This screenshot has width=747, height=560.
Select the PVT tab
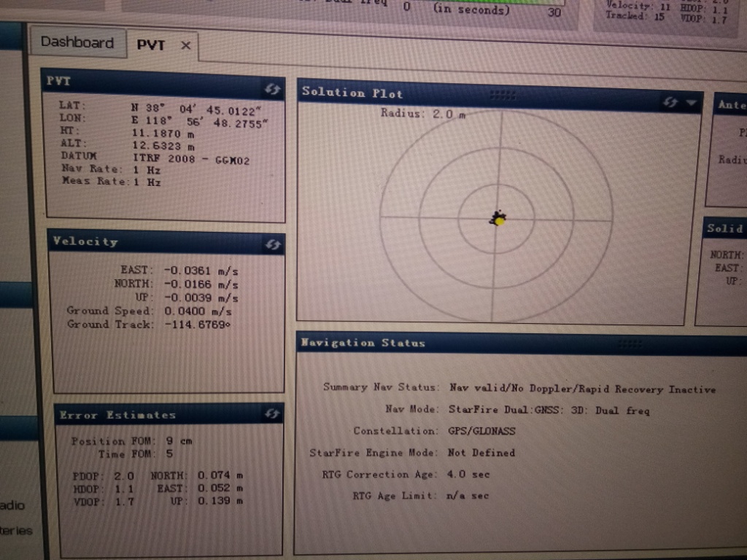[x=151, y=44]
